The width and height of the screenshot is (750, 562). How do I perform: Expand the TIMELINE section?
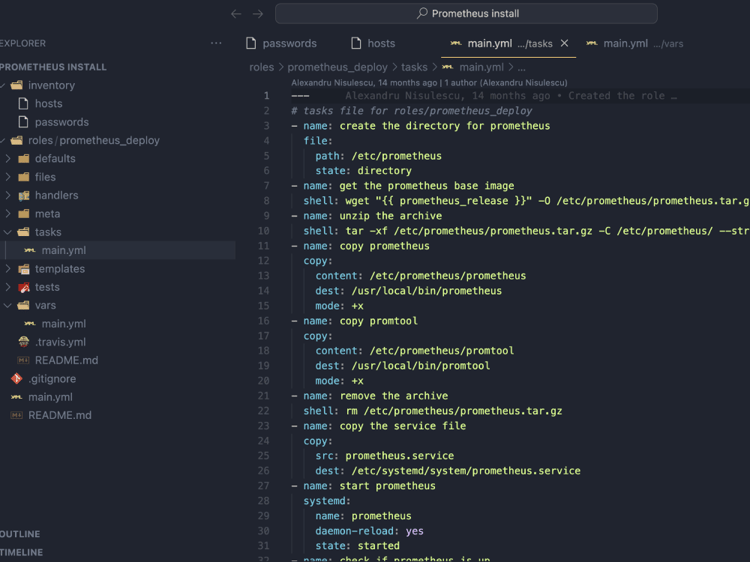[22, 552]
